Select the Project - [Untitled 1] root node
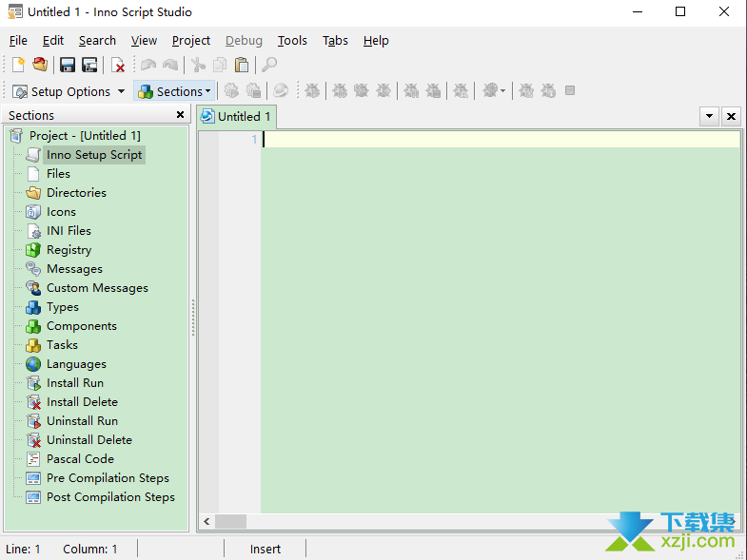This screenshot has width=747, height=560. (85, 136)
